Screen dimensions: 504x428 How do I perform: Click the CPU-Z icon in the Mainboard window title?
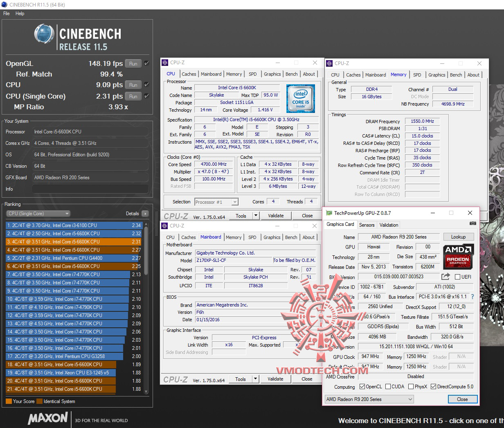point(164,226)
